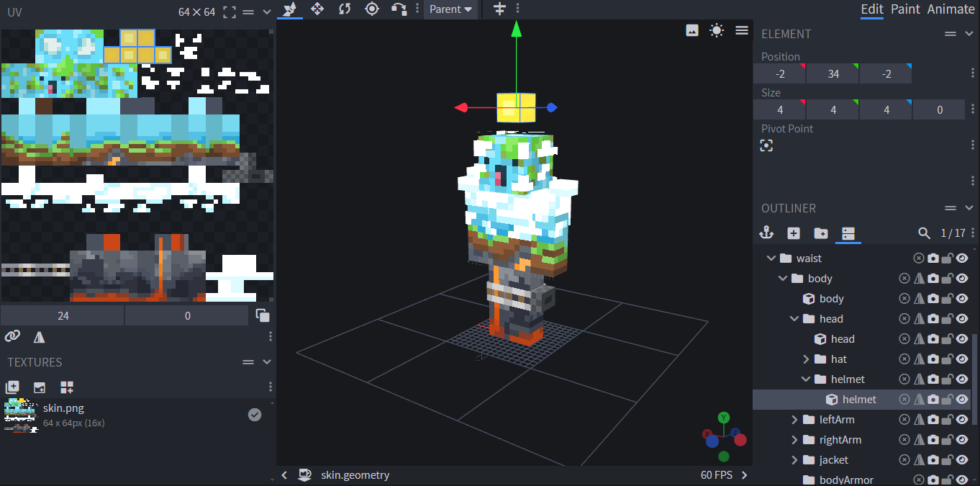Viewport: 980px width, 486px height.
Task: Open Textures toolbar three-dot menu
Action: [x=271, y=387]
